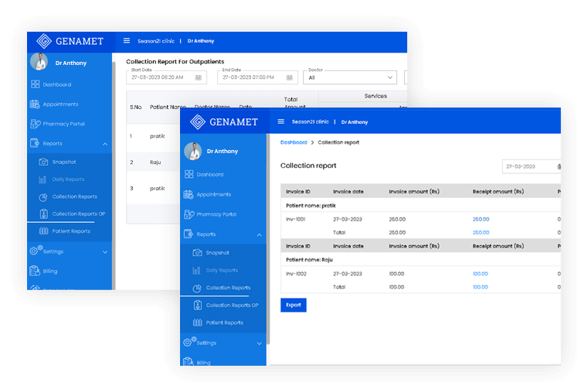The height and width of the screenshot is (389, 588).
Task: Select Patient Reports in back sidebar
Action: tap(71, 230)
